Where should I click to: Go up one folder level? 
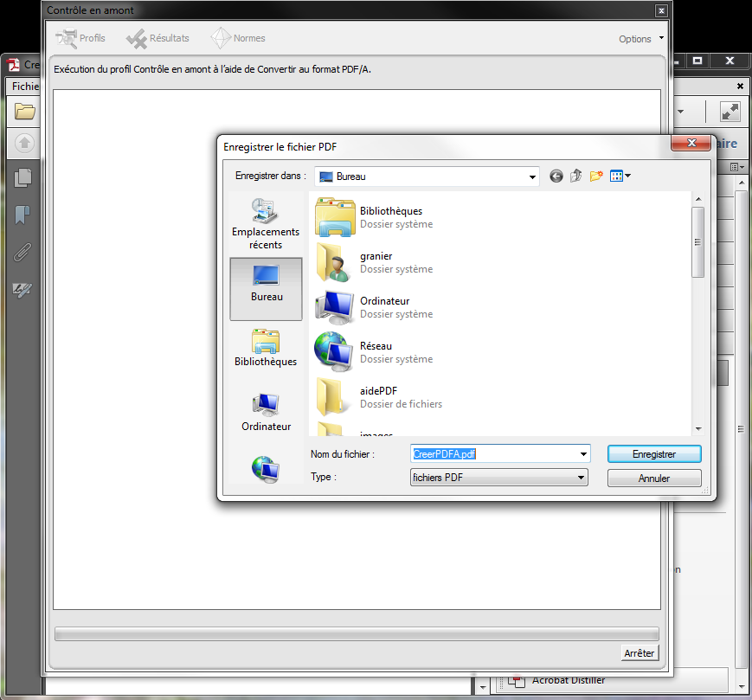(x=576, y=176)
